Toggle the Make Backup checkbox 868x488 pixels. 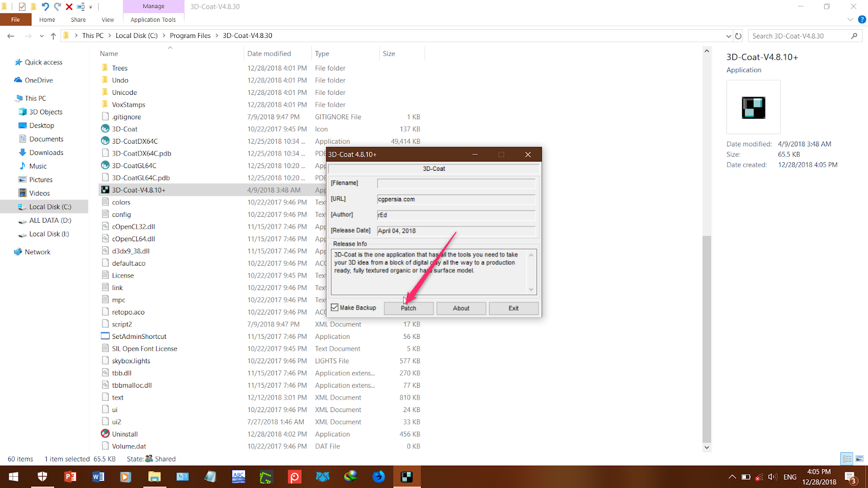click(335, 307)
